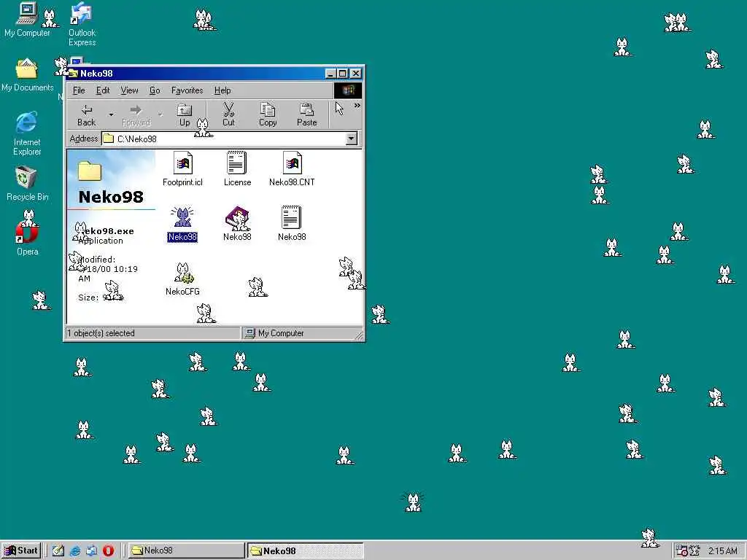Click the active bold Neko98 taskbar button

pos(306,551)
